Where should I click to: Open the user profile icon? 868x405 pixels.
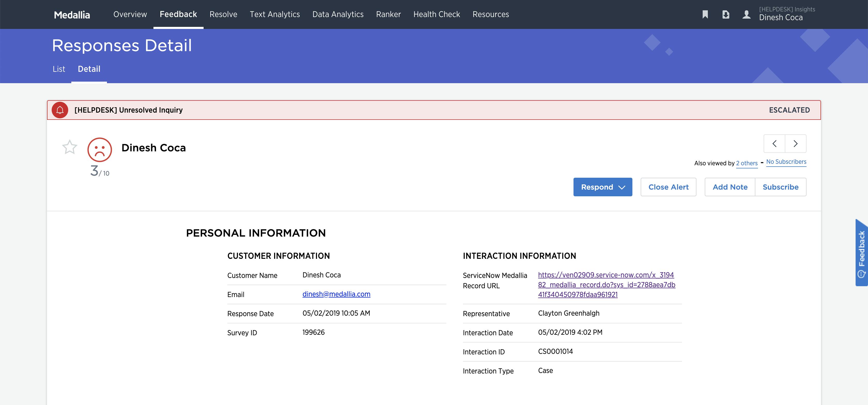click(746, 14)
